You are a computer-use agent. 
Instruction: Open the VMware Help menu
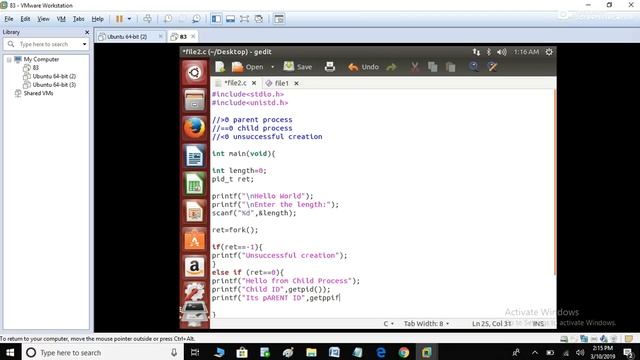97,19
